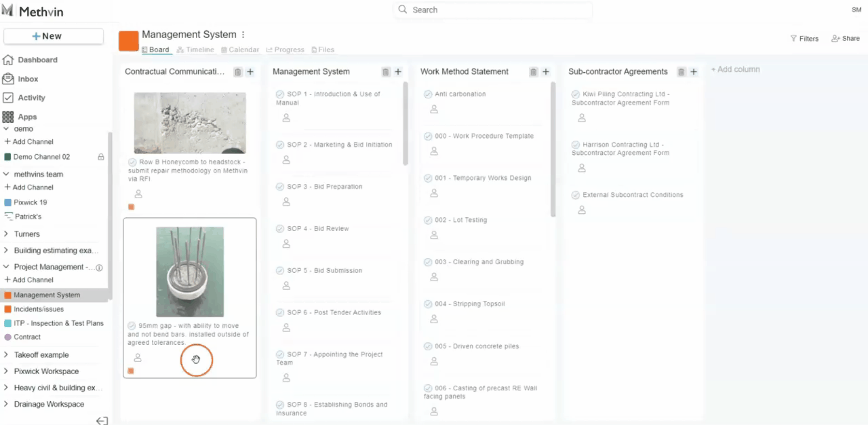Click Add column link
The height and width of the screenshot is (425, 868).
[735, 70]
